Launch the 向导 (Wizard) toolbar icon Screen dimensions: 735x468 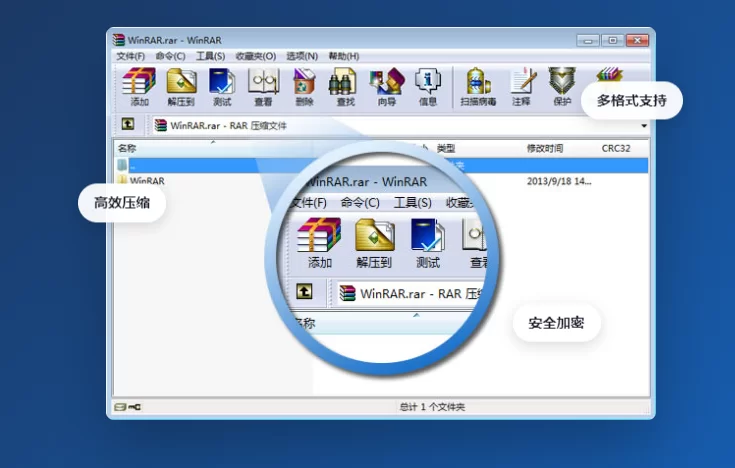387,86
